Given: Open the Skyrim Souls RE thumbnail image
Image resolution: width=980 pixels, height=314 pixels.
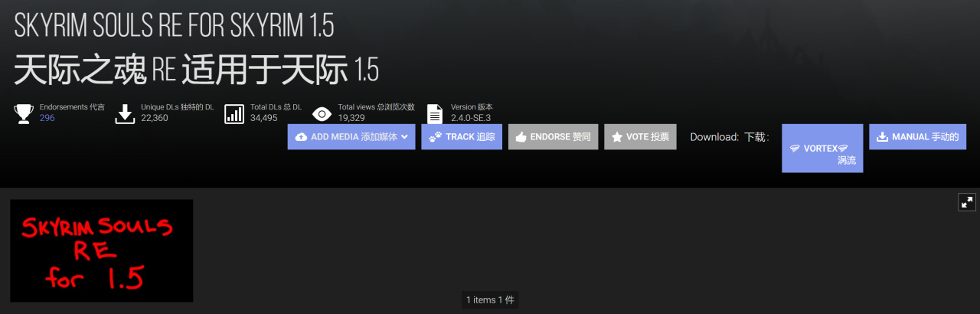Looking at the screenshot, I should pyautogui.click(x=101, y=250).
